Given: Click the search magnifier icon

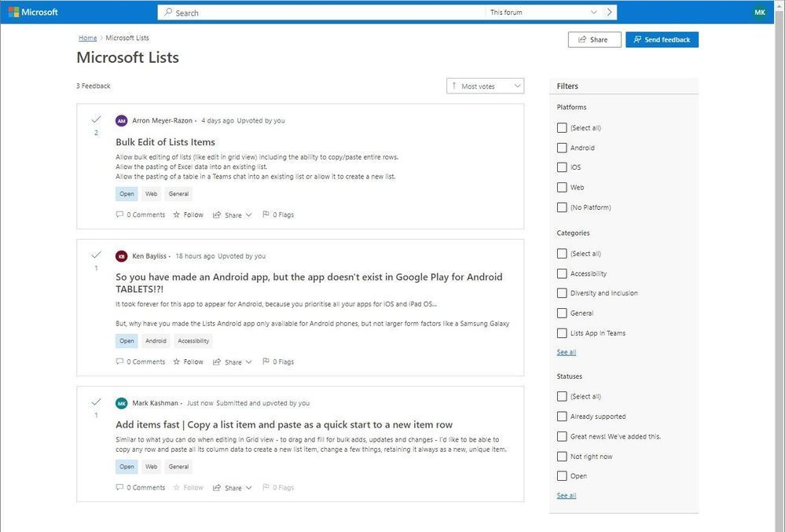Looking at the screenshot, I should click(x=168, y=12).
